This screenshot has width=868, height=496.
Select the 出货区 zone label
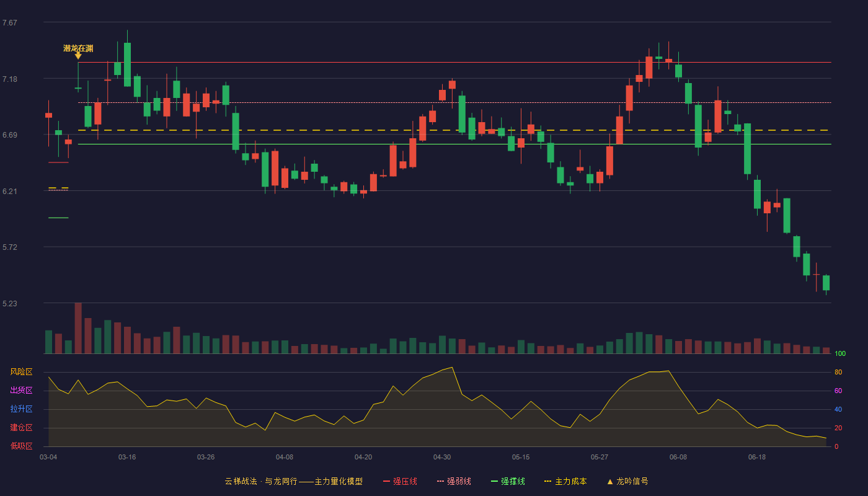coord(21,391)
